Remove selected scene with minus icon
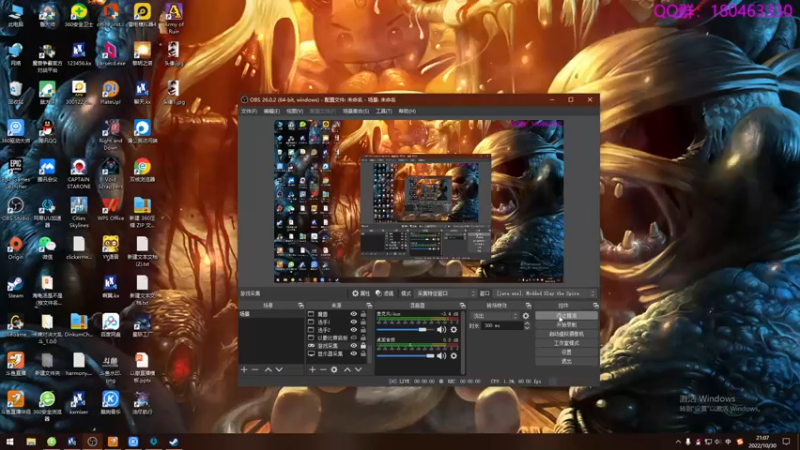This screenshot has height=450, width=800. click(255, 369)
